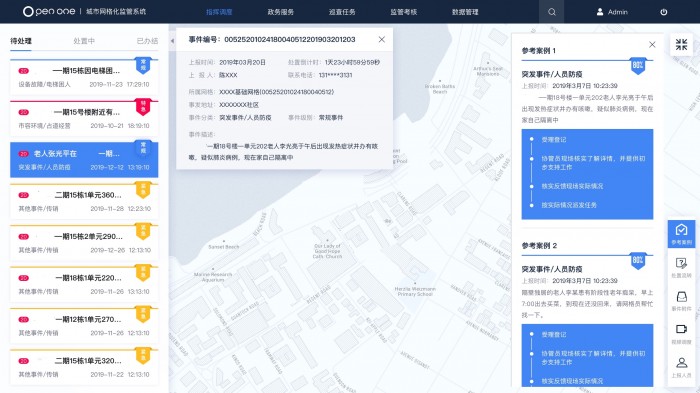700x393 pixels.
Task: Open the 监管考核 menu
Action: click(404, 12)
